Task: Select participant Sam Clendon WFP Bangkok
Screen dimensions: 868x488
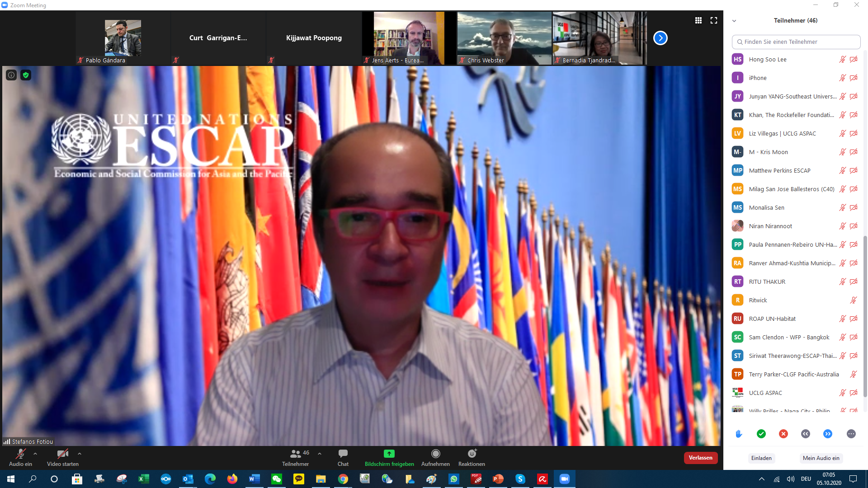Action: pos(795,337)
